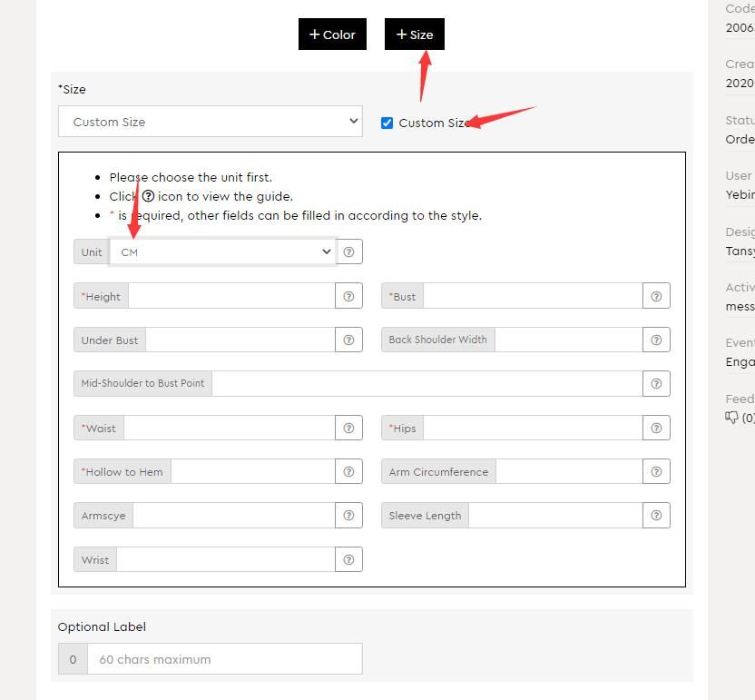755x700 pixels.
Task: Click the + Color button
Action: pyautogui.click(x=332, y=35)
